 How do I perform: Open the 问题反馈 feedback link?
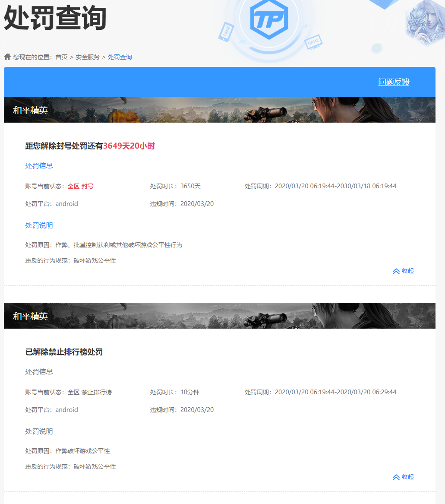pyautogui.click(x=394, y=82)
